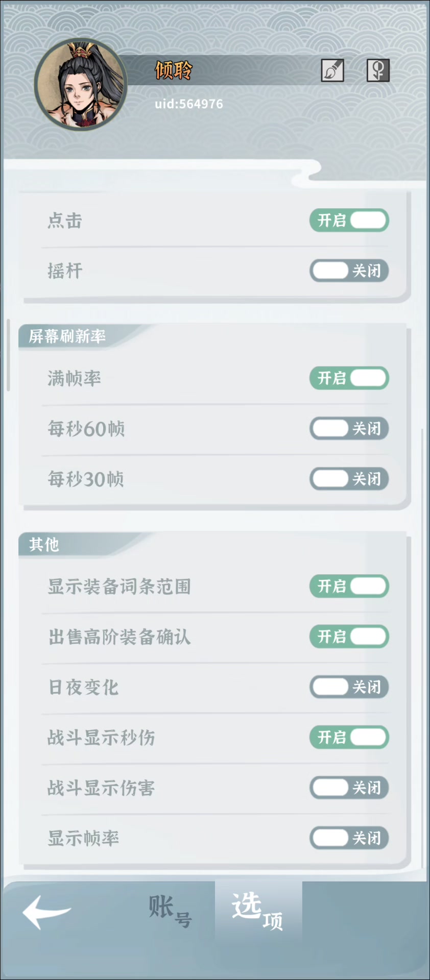430x980 pixels.
Task: Disable the 点击 control toggle
Action: [349, 220]
